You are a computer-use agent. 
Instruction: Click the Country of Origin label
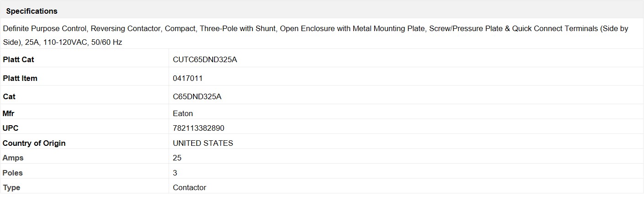pos(34,143)
